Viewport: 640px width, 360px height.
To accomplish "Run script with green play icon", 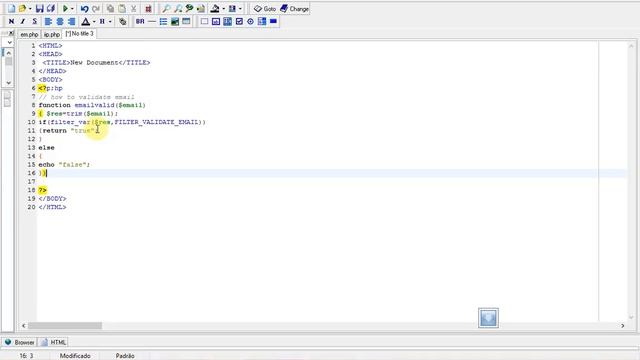I will coord(65,9).
